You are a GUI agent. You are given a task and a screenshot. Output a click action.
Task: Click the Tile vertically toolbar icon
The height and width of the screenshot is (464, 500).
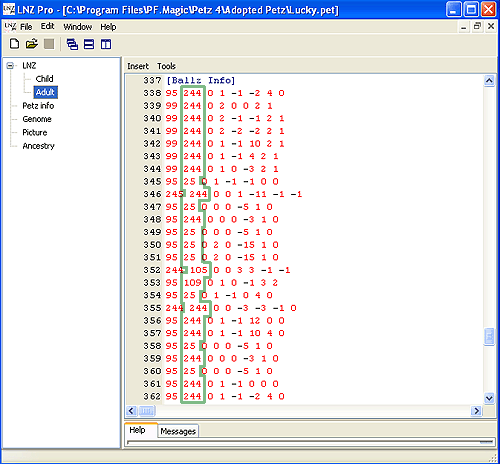point(106,44)
